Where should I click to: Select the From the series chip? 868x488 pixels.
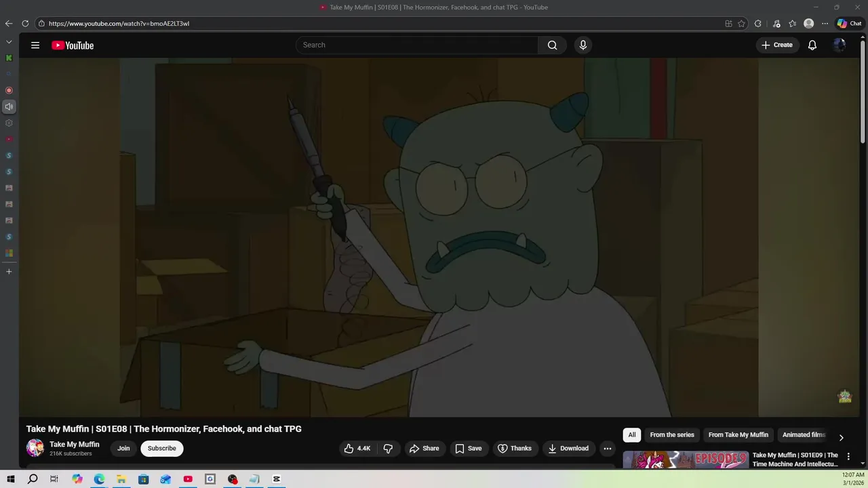(672, 435)
